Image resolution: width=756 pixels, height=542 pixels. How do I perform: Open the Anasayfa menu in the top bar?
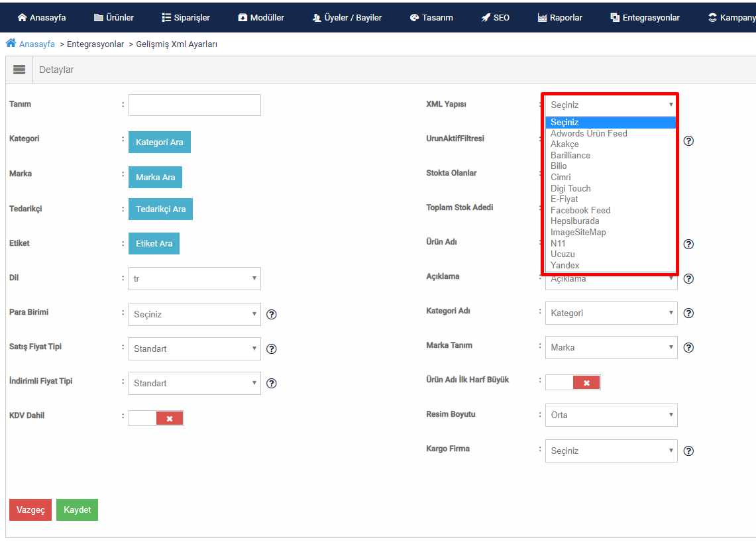42,17
